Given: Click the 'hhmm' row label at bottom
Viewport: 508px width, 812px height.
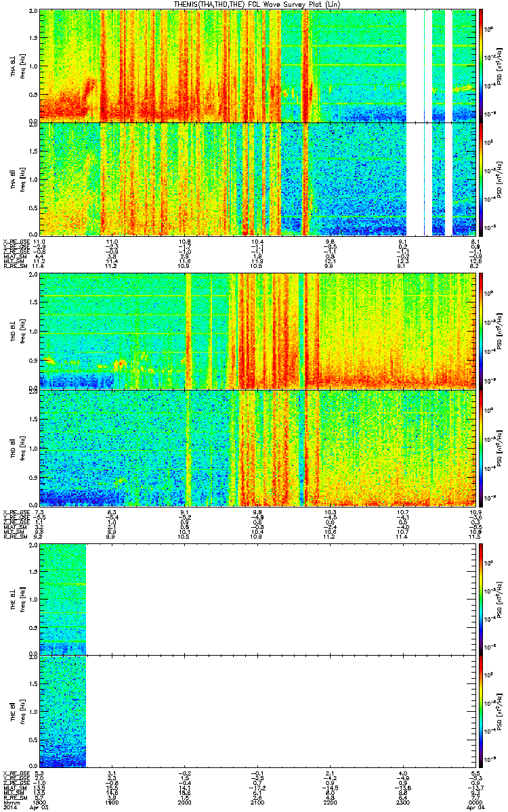Looking at the screenshot, I should (x=10, y=803).
